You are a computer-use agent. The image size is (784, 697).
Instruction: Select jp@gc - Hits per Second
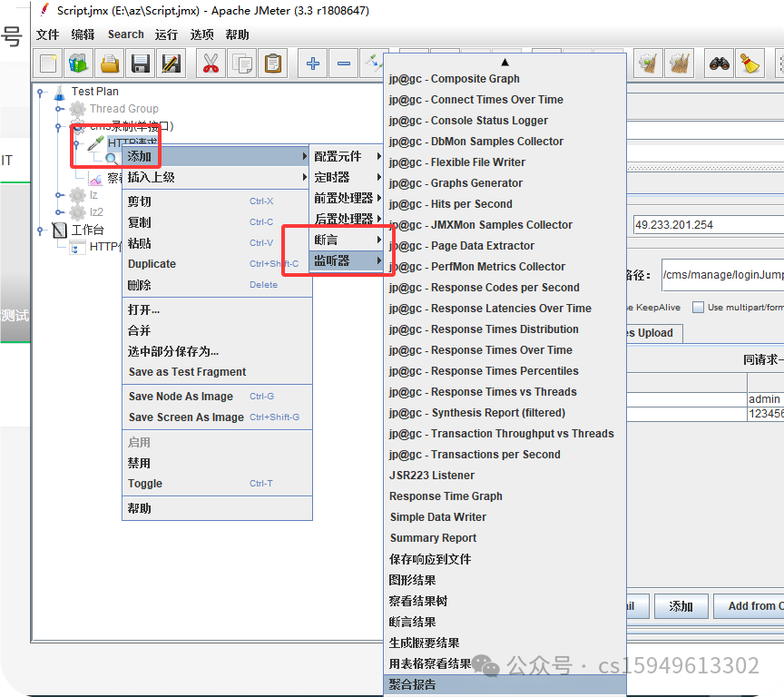click(x=505, y=204)
